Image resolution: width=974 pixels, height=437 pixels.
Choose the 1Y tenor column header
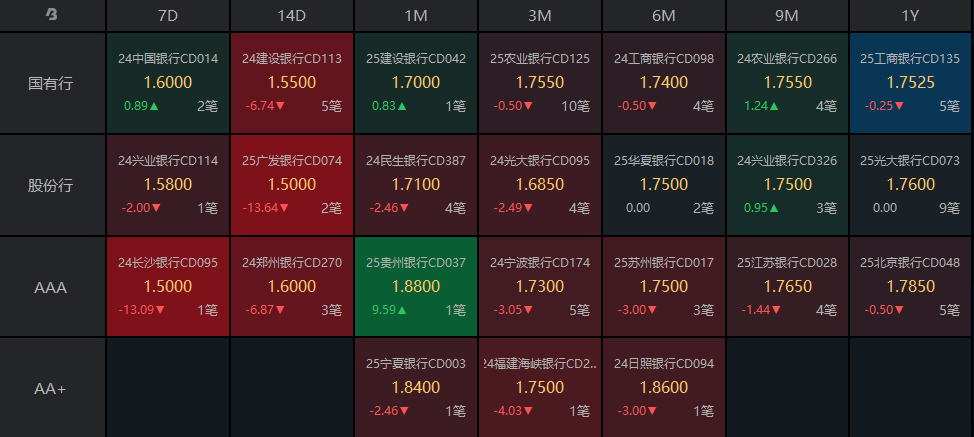click(910, 16)
